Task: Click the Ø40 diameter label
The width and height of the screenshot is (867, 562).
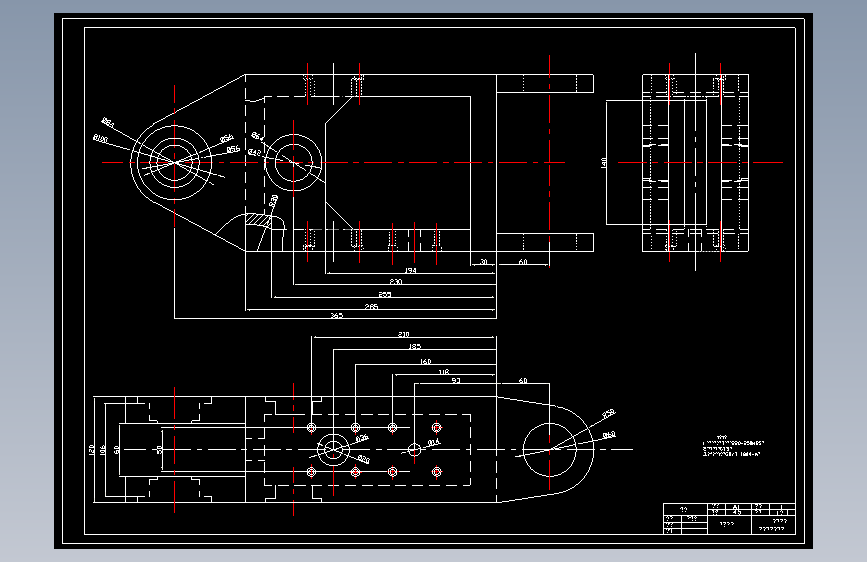Action: (609, 435)
